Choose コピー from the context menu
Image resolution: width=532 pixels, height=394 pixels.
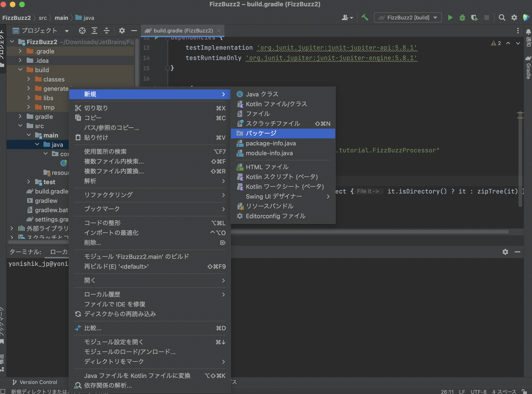click(93, 118)
